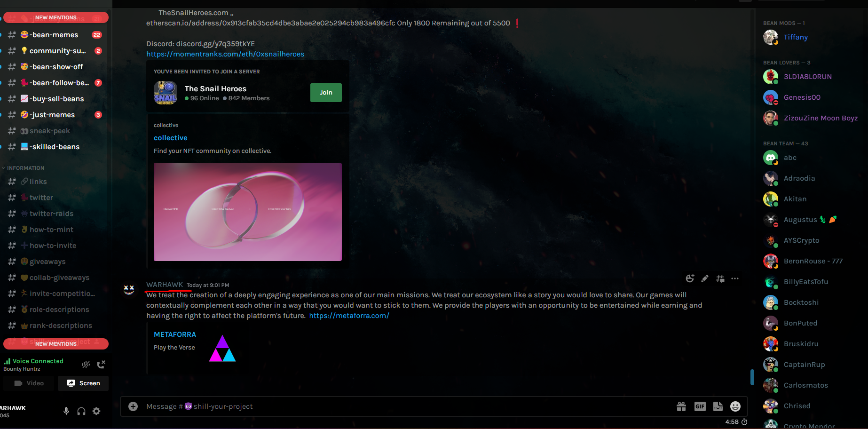Open the just-memes channel
Screen dimensions: 868x429
tap(56, 115)
